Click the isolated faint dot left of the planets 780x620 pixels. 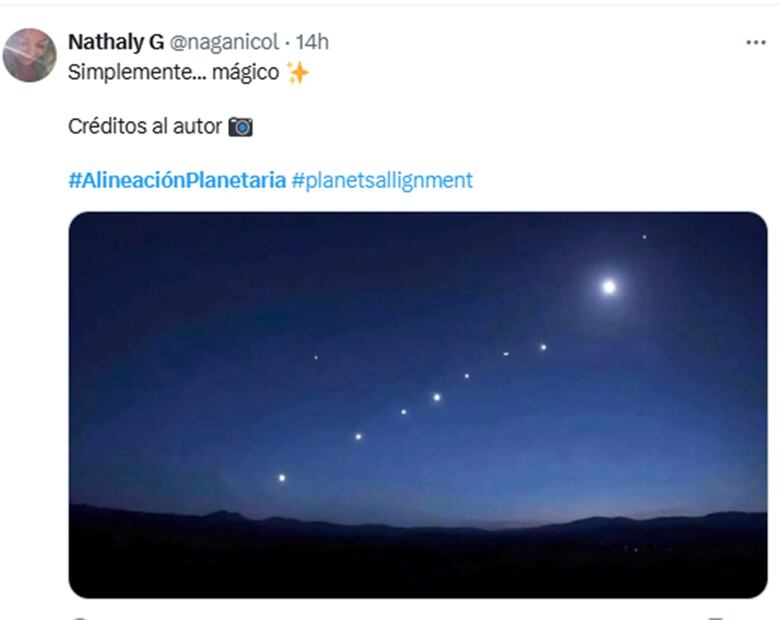click(x=316, y=357)
